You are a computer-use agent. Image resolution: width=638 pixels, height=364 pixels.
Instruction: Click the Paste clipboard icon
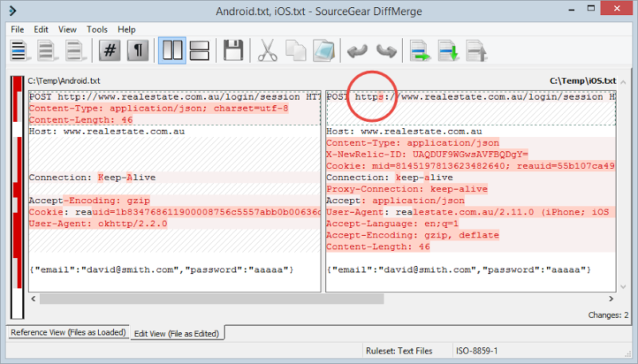coord(324,51)
